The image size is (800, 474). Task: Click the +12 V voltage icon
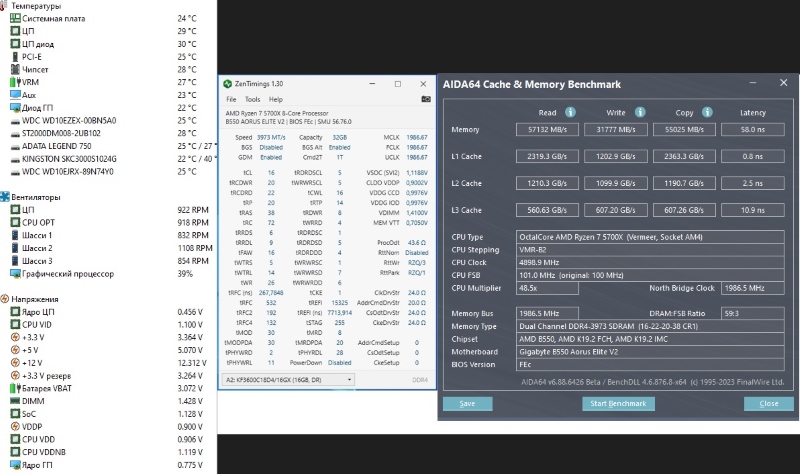click(15, 363)
